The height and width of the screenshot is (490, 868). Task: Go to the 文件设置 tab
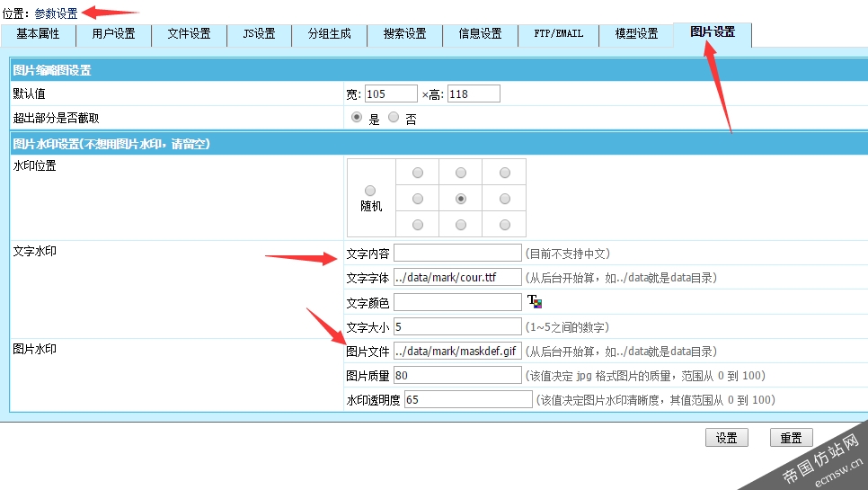click(x=190, y=34)
